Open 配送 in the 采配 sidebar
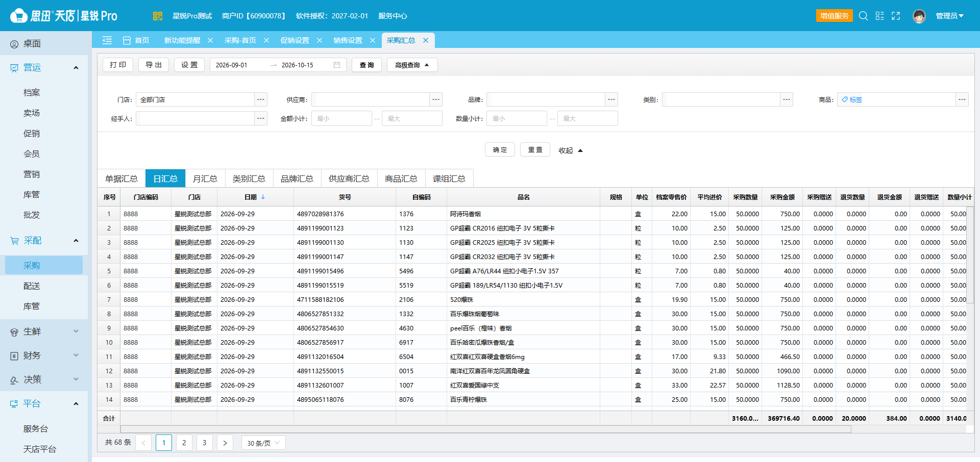Viewport: 980px width, 462px height. pyautogui.click(x=32, y=286)
